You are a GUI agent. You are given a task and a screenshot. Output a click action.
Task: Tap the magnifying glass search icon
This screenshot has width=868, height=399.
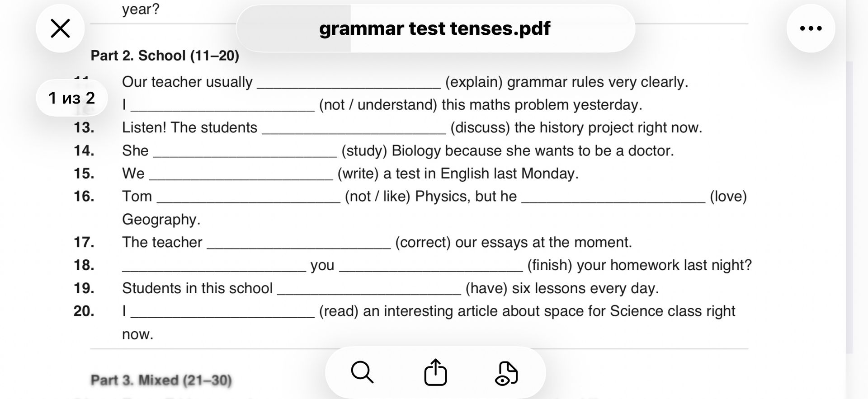tap(362, 372)
